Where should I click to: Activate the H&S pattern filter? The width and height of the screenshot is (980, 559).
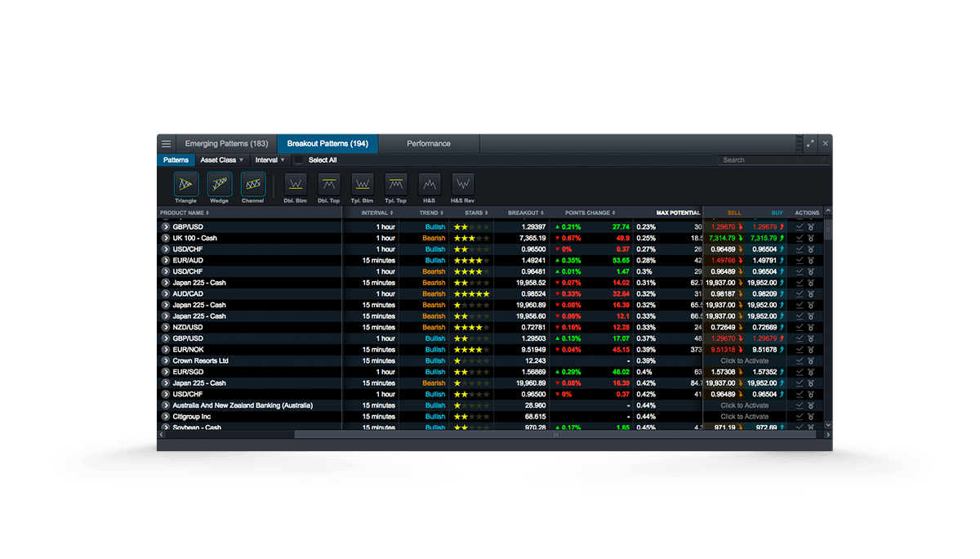pyautogui.click(x=430, y=184)
